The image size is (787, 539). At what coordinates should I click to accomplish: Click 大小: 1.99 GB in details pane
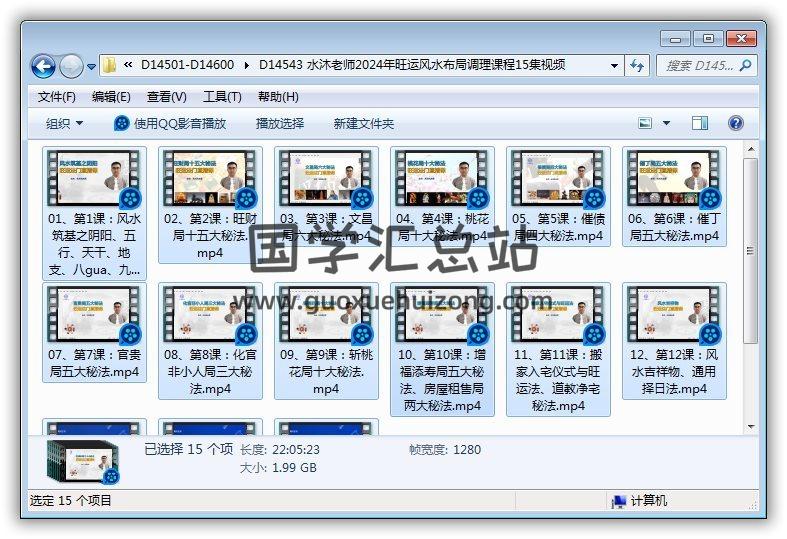tap(279, 468)
